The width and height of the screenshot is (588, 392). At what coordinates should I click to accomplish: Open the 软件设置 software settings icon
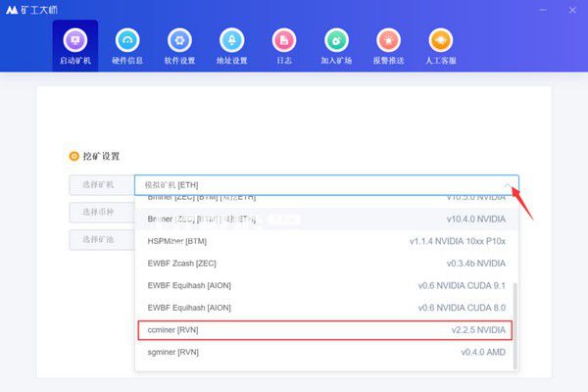click(x=179, y=40)
